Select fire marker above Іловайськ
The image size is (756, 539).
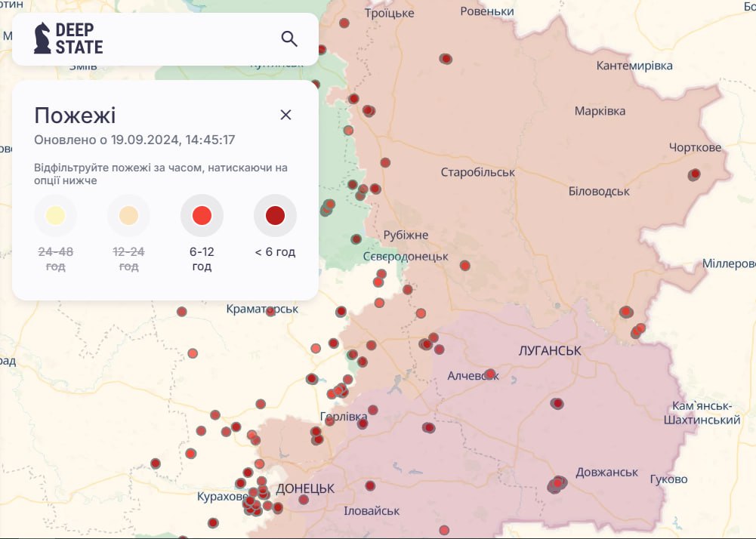(x=370, y=485)
